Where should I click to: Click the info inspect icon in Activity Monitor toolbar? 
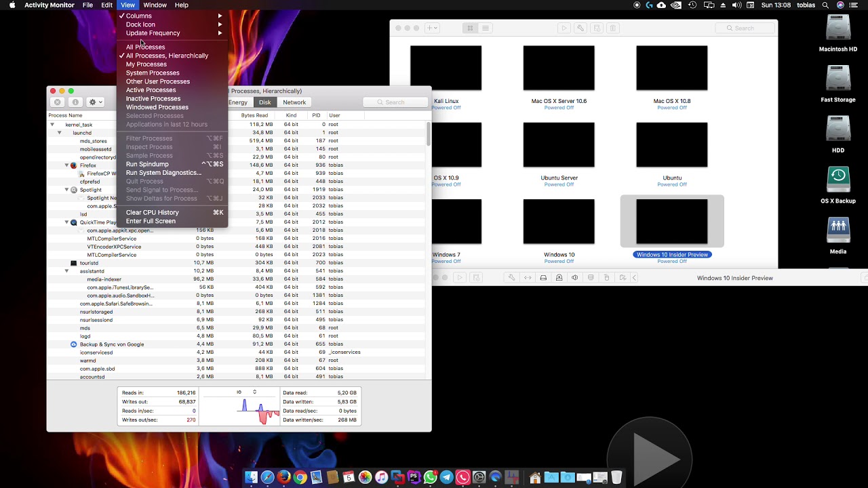click(75, 102)
